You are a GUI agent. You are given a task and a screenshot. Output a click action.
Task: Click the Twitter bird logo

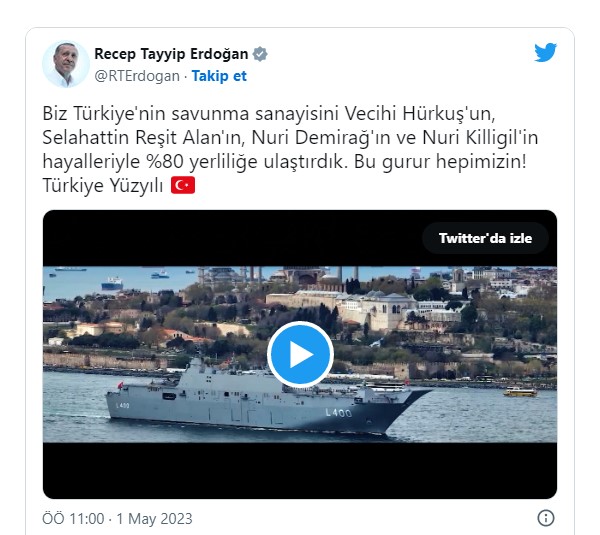[x=545, y=52]
